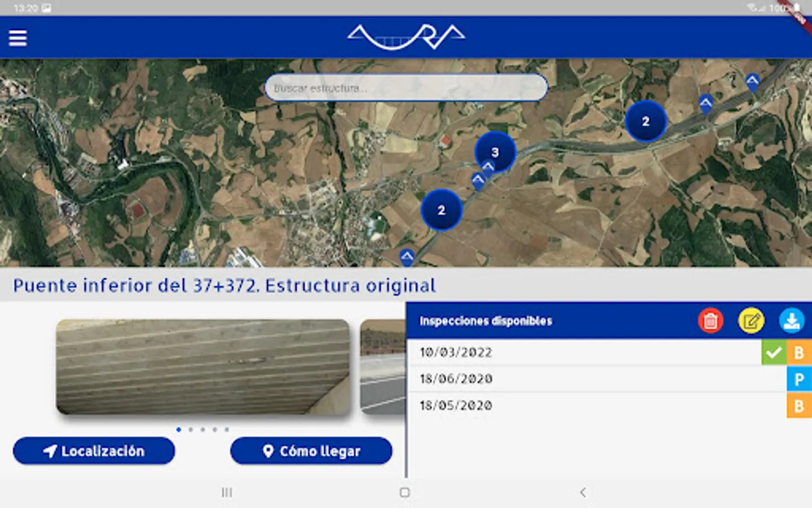Screen dimensions: 812x508
Task: Download inspections with the blue download icon
Action: tap(792, 321)
